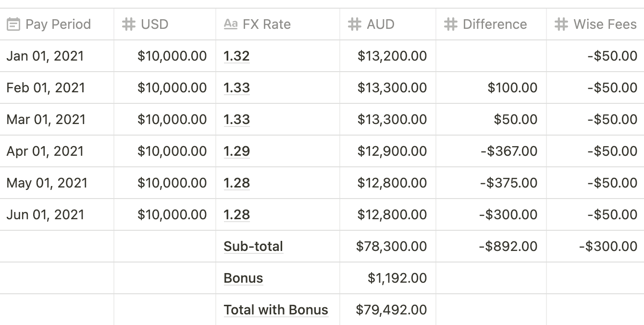
Task: Click the text-type icon beside FX Rate
Action: pyautogui.click(x=231, y=25)
